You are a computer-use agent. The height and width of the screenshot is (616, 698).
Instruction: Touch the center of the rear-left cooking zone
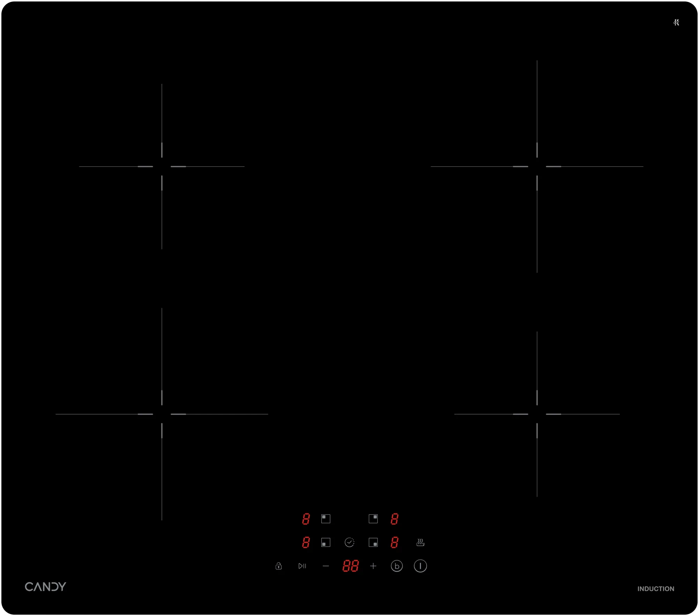[x=162, y=166]
